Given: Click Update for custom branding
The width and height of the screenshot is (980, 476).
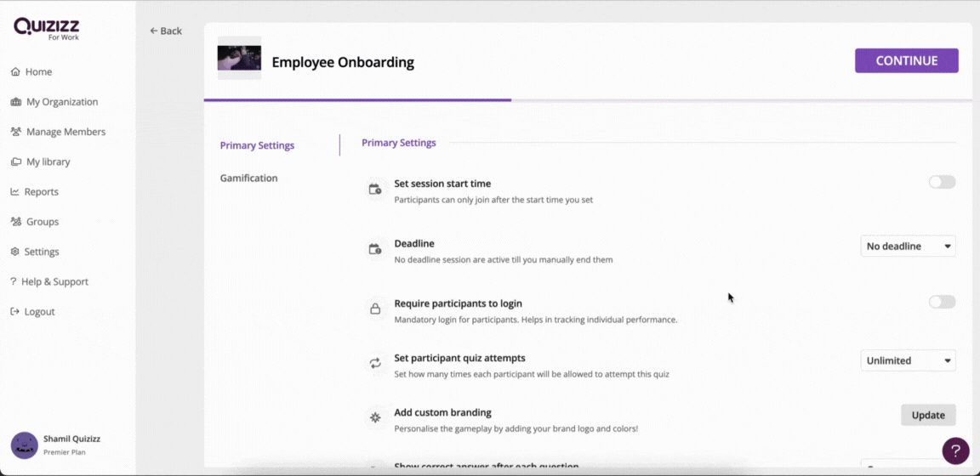Looking at the screenshot, I should click(928, 415).
